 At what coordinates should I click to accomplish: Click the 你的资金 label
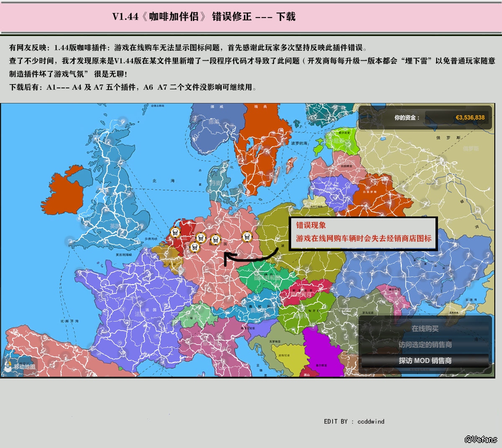click(407, 118)
